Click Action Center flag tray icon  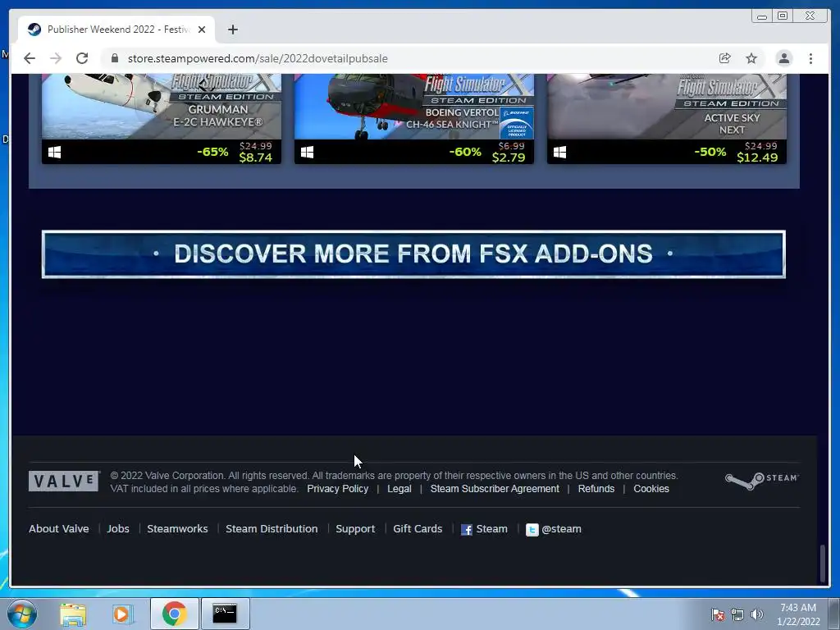coord(718,614)
